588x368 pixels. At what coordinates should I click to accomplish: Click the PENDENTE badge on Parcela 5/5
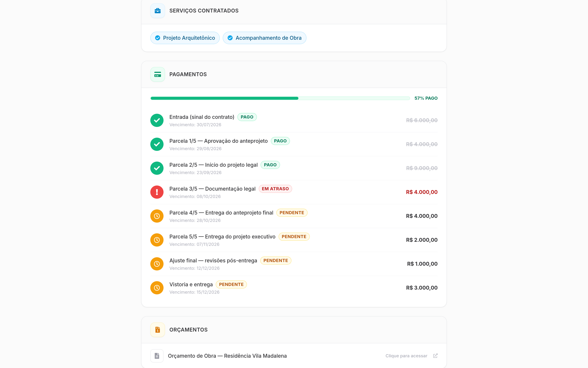pyautogui.click(x=294, y=237)
